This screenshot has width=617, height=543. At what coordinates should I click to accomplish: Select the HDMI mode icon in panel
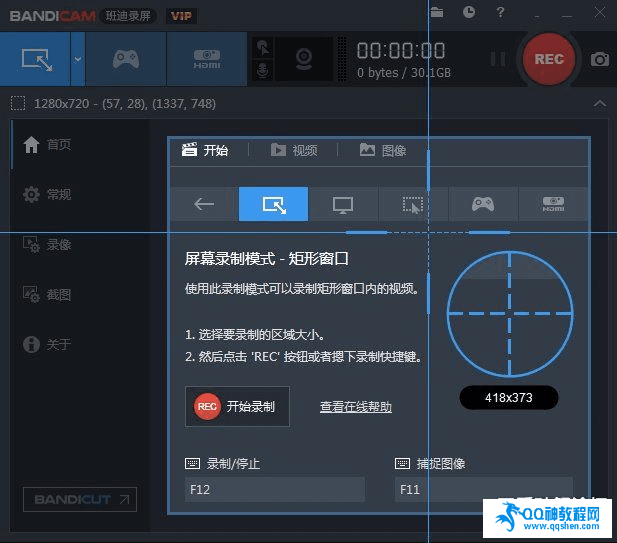[553, 204]
